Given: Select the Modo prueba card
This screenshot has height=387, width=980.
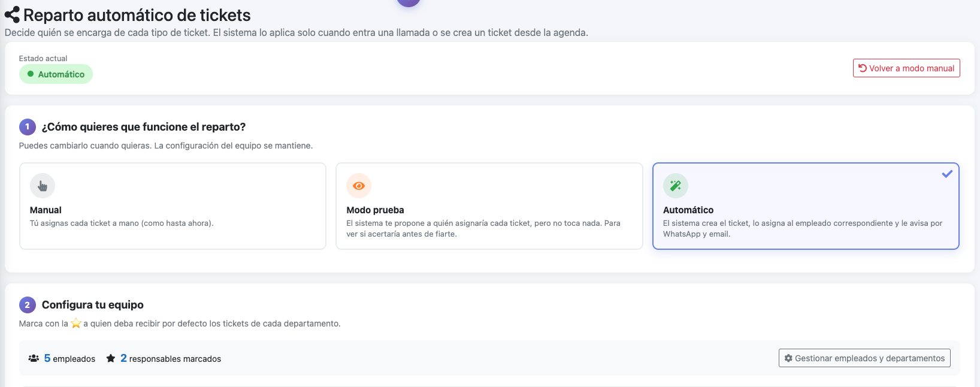Looking at the screenshot, I should [489, 206].
